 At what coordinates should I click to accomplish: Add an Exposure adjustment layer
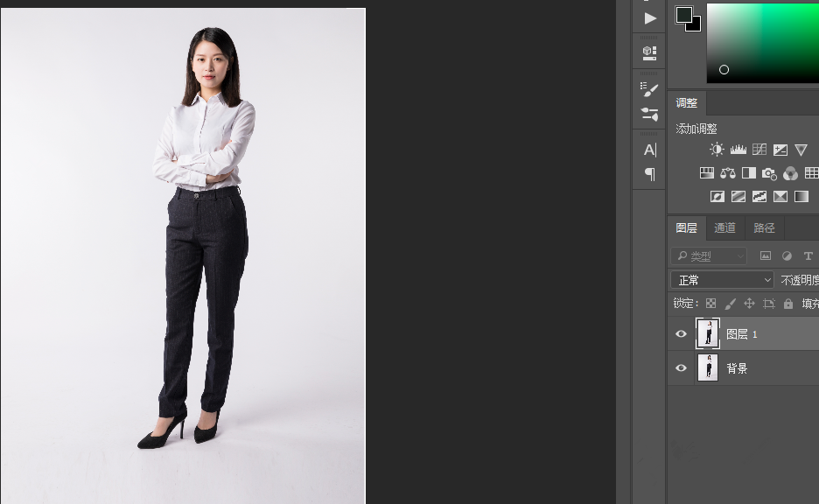[x=780, y=150]
